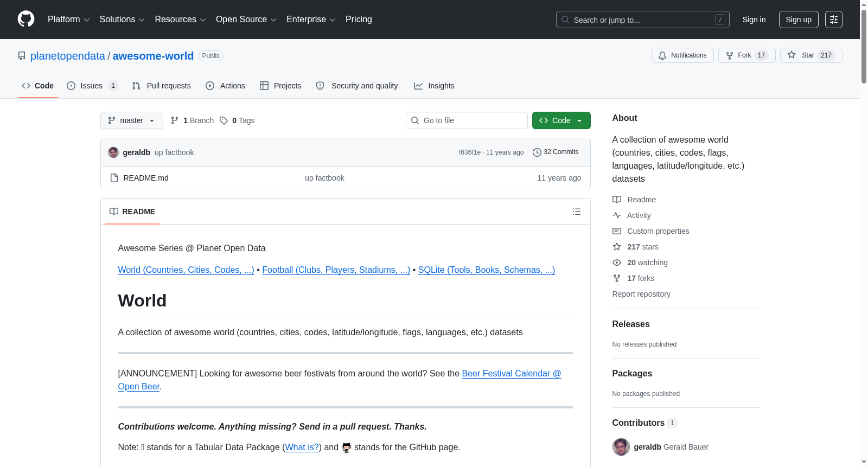
Task: Open the 1 Branch link
Action: [193, 120]
